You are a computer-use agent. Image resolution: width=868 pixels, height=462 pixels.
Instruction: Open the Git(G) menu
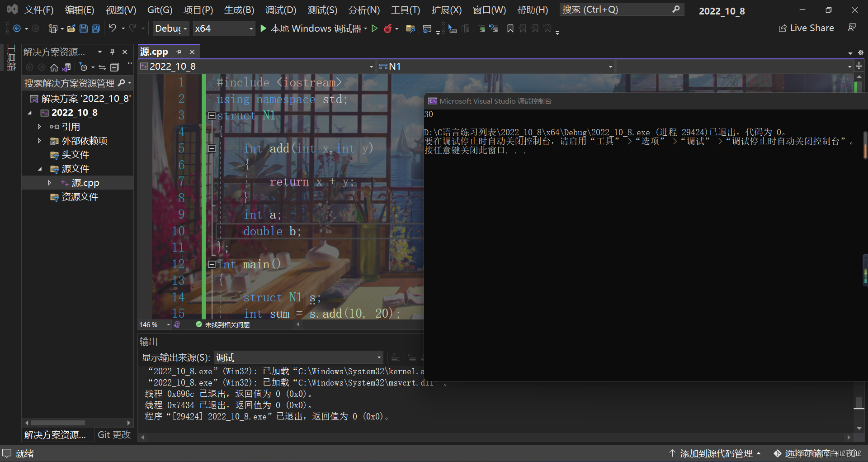pos(160,10)
